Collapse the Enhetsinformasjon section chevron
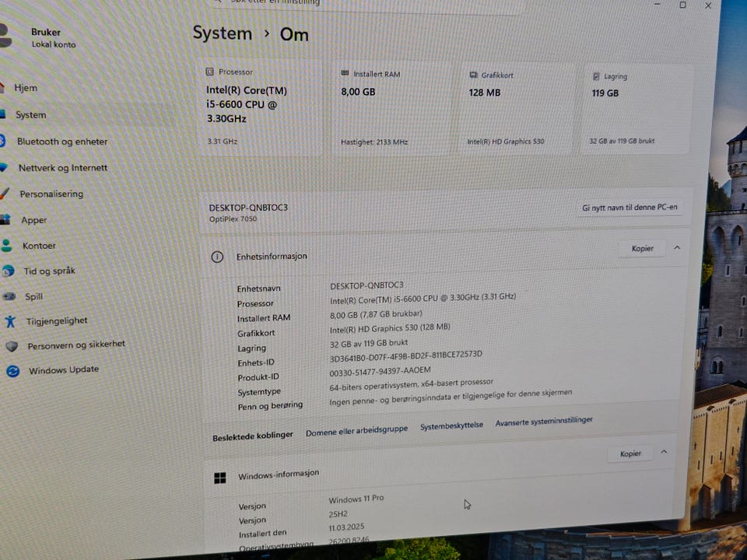The width and height of the screenshot is (747, 560). point(677,247)
